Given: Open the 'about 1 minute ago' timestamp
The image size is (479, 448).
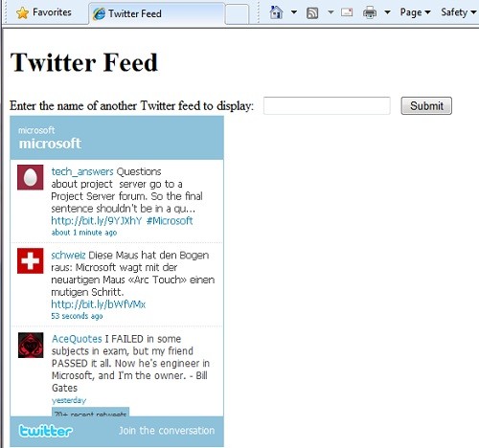Looking at the screenshot, I should [x=84, y=233].
